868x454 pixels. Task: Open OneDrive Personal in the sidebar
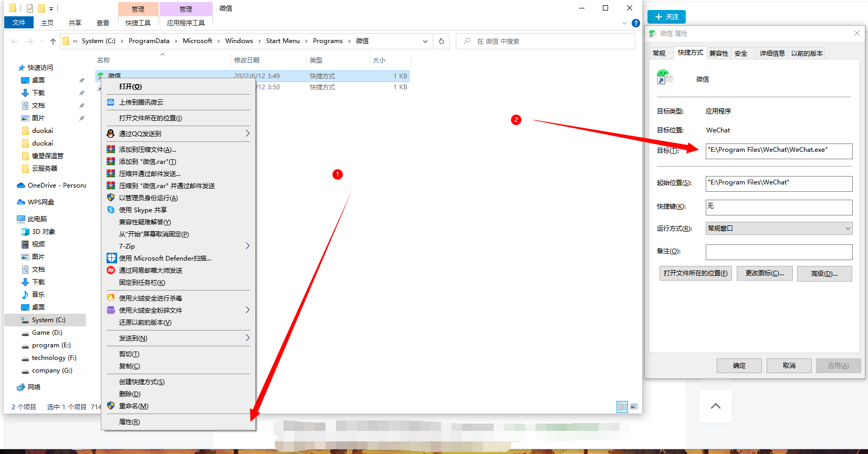[x=53, y=185]
